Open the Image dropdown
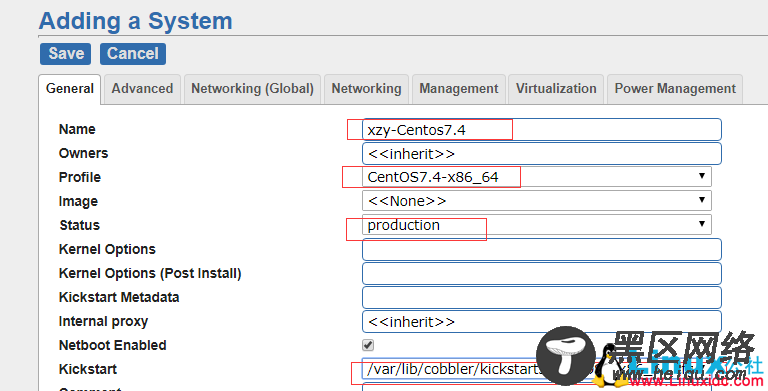768x391 pixels. pyautogui.click(x=537, y=200)
